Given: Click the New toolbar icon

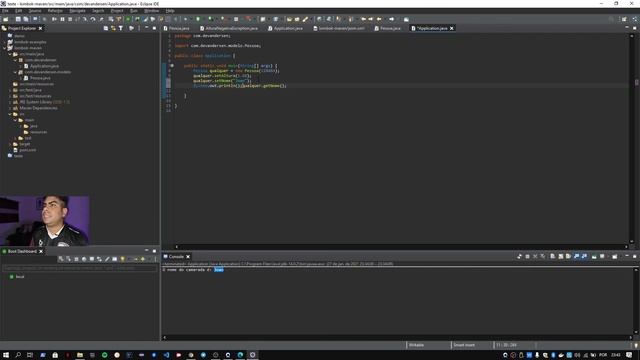Looking at the screenshot, I should [x=6, y=19].
